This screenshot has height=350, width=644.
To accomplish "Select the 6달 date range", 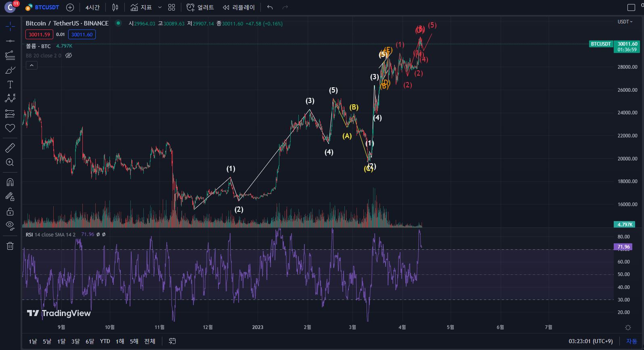I will click(90, 342).
